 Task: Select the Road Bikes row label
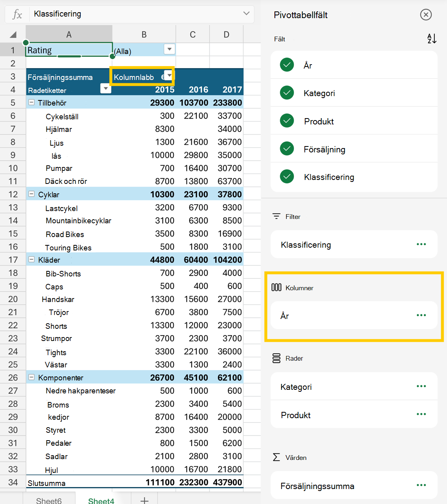65,234
